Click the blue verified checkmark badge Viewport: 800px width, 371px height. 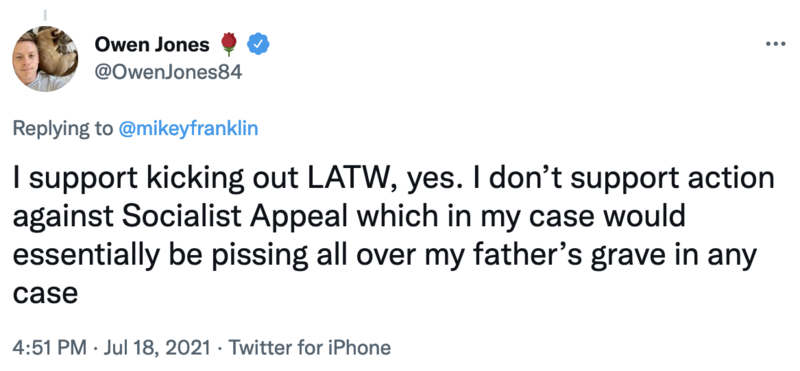pos(258,45)
